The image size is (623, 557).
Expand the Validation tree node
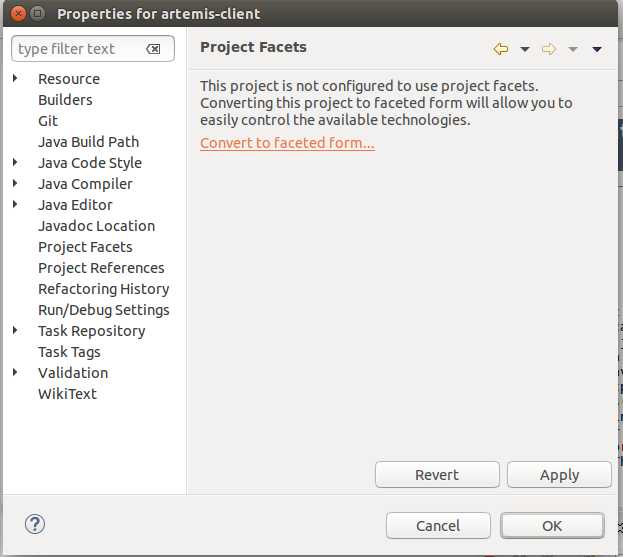[x=15, y=372]
